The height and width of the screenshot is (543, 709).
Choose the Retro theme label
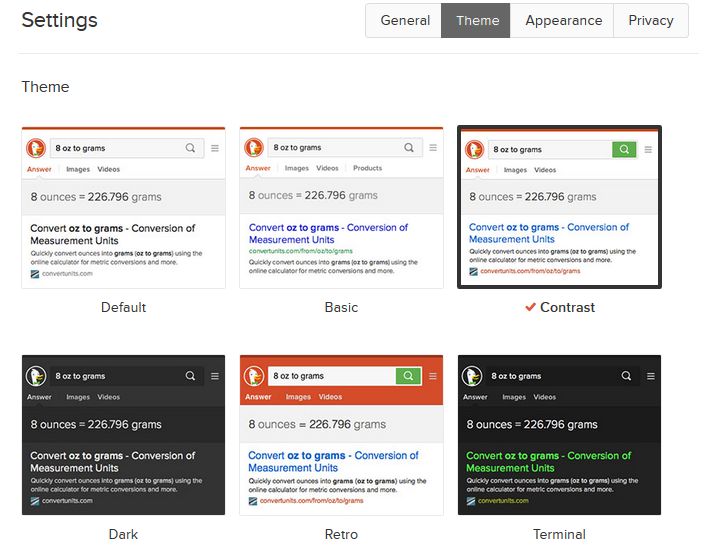341,534
